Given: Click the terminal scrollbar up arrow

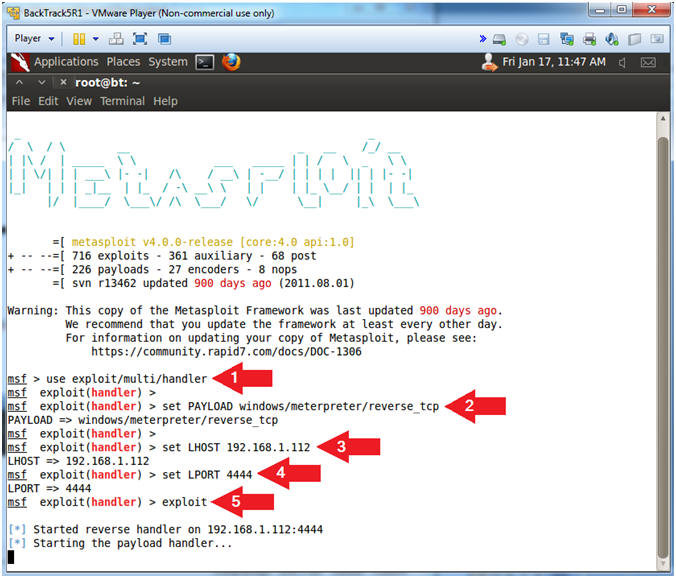Looking at the screenshot, I should click(x=663, y=119).
